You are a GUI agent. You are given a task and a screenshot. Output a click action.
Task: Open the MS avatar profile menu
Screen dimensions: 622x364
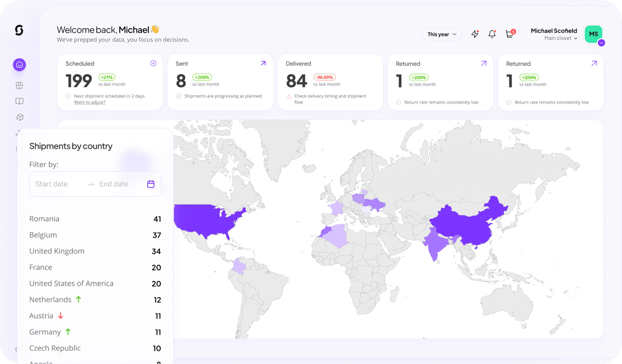coord(594,34)
